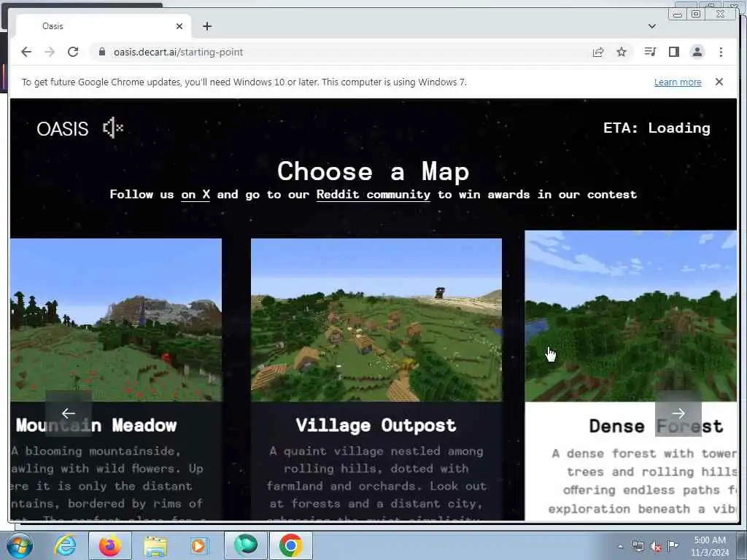Viewport: 747px width, 560px height.
Task: Click Learn more in update notice
Action: [678, 82]
